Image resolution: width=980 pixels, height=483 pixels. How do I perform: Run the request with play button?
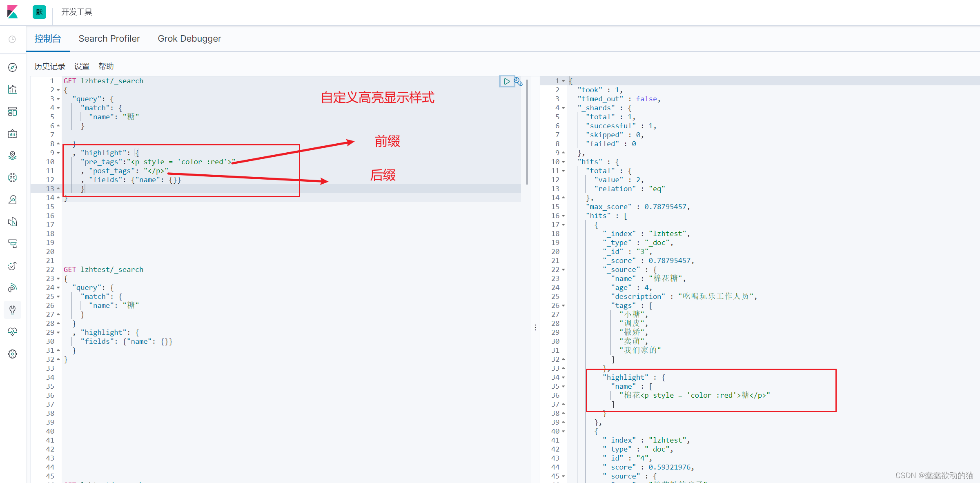point(506,81)
